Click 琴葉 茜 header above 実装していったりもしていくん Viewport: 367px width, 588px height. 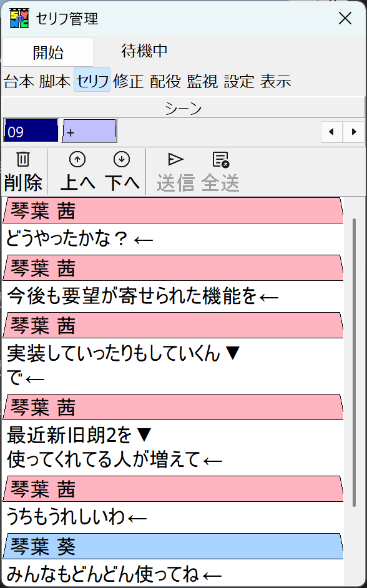(x=173, y=325)
